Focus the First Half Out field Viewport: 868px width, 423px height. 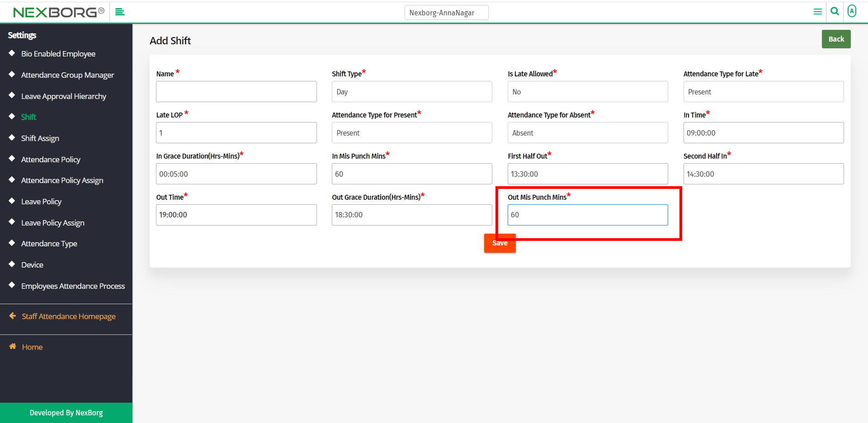(588, 174)
